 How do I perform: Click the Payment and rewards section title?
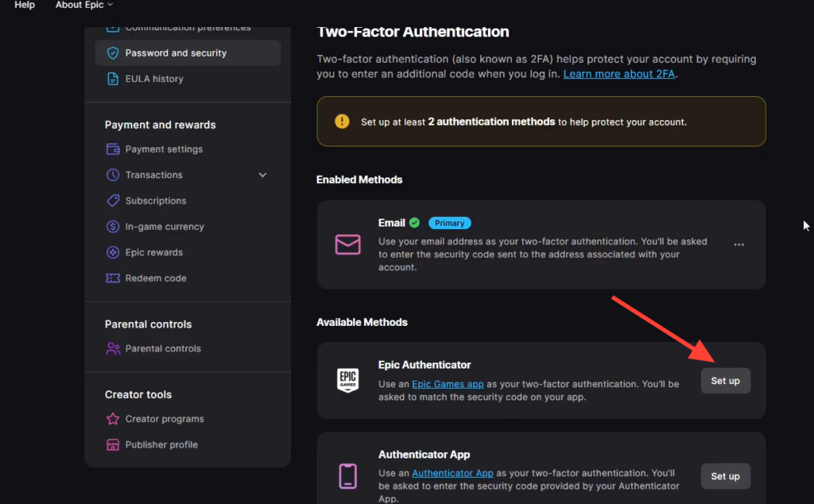160,125
